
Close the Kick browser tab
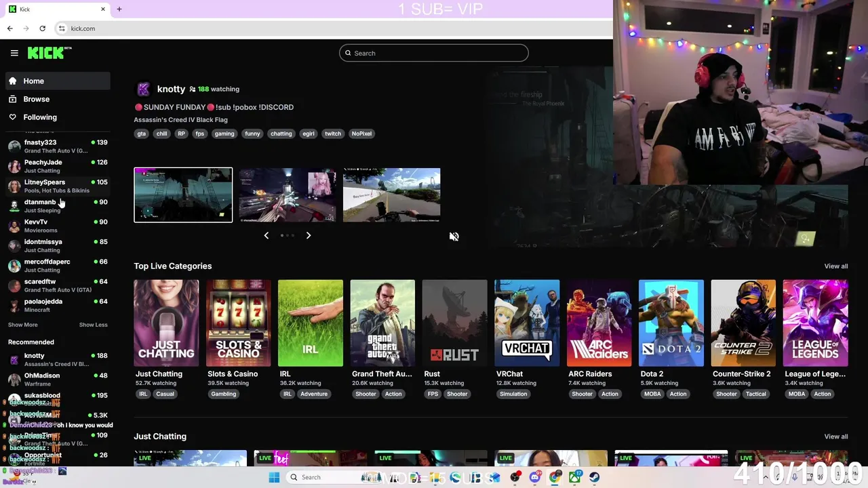(x=103, y=9)
